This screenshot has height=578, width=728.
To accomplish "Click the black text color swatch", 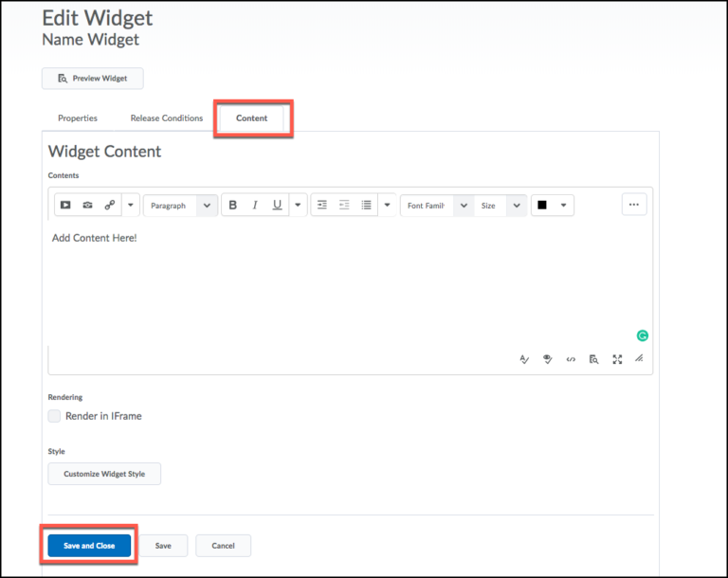I will pos(542,206).
